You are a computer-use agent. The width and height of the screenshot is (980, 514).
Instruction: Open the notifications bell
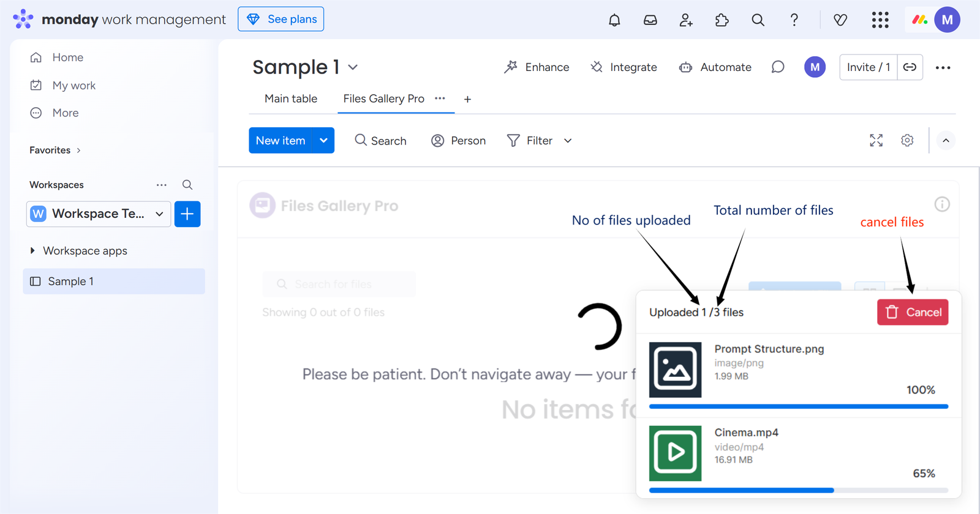[614, 20]
